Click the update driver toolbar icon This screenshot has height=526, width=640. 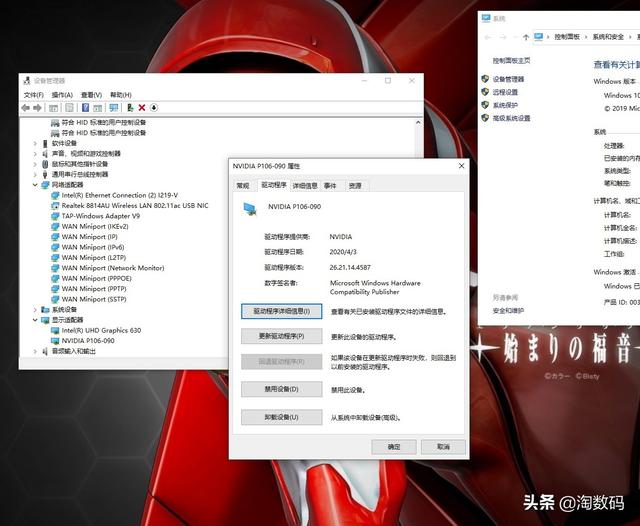tap(130, 108)
